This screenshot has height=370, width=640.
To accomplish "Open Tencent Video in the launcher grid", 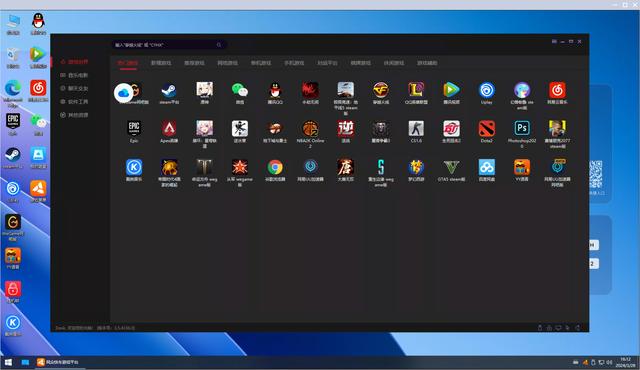I will [451, 90].
